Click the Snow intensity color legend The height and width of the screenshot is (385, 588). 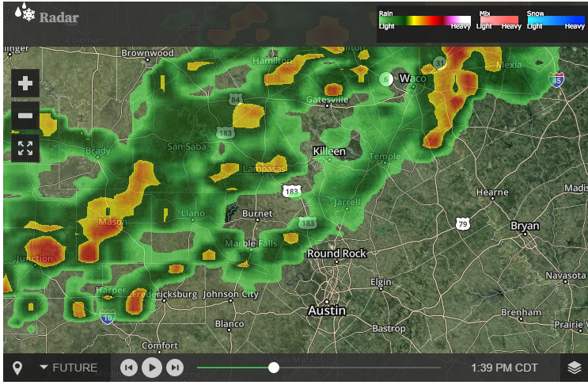point(556,21)
